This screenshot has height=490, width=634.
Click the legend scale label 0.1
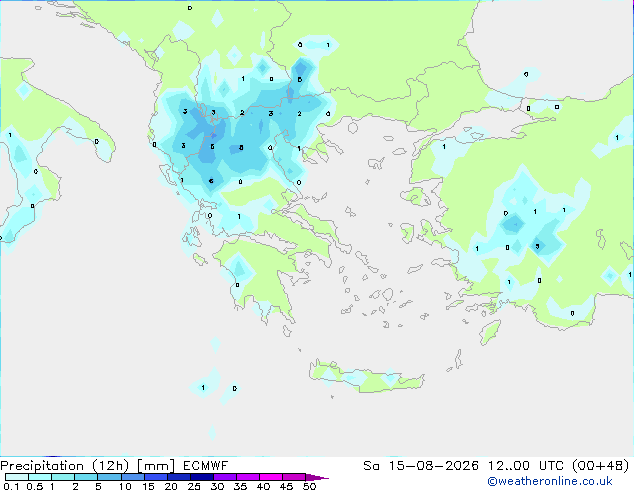pyautogui.click(x=11, y=486)
